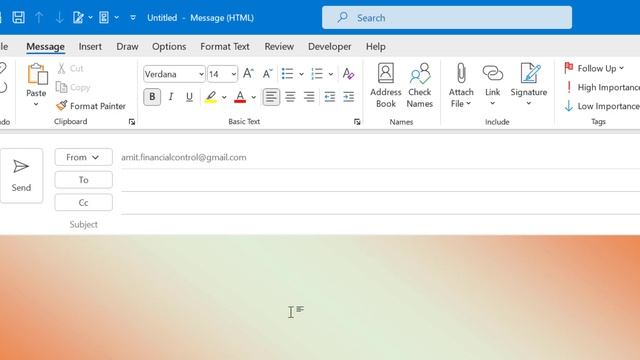The width and height of the screenshot is (640, 360).
Task: Open the Insert ribbon tab
Action: 90,47
